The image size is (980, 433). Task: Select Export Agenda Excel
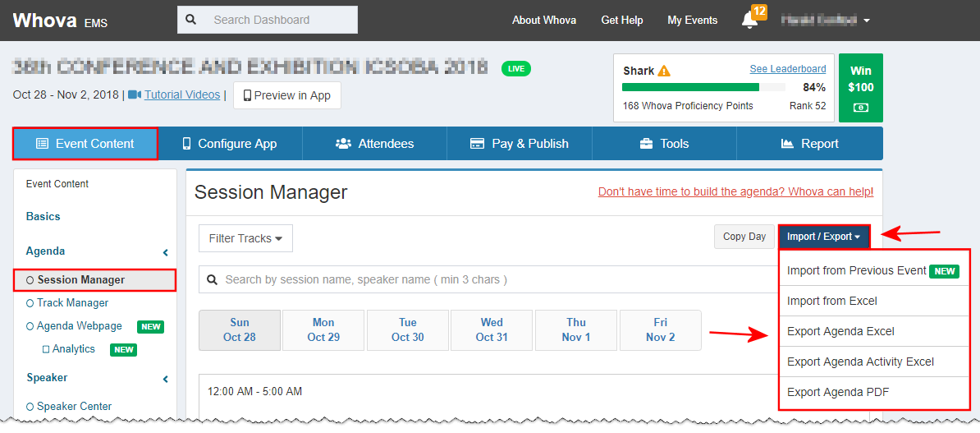pos(874,331)
